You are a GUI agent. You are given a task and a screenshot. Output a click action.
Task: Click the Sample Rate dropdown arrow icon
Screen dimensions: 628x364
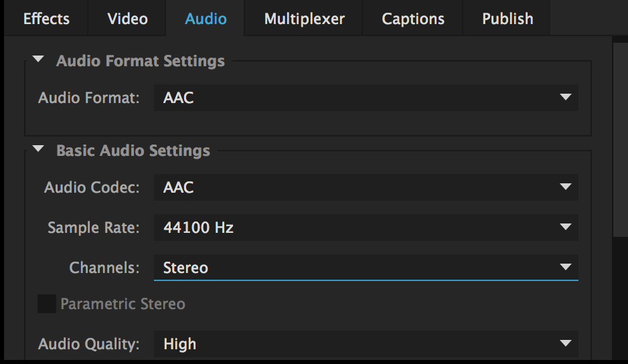click(x=566, y=227)
